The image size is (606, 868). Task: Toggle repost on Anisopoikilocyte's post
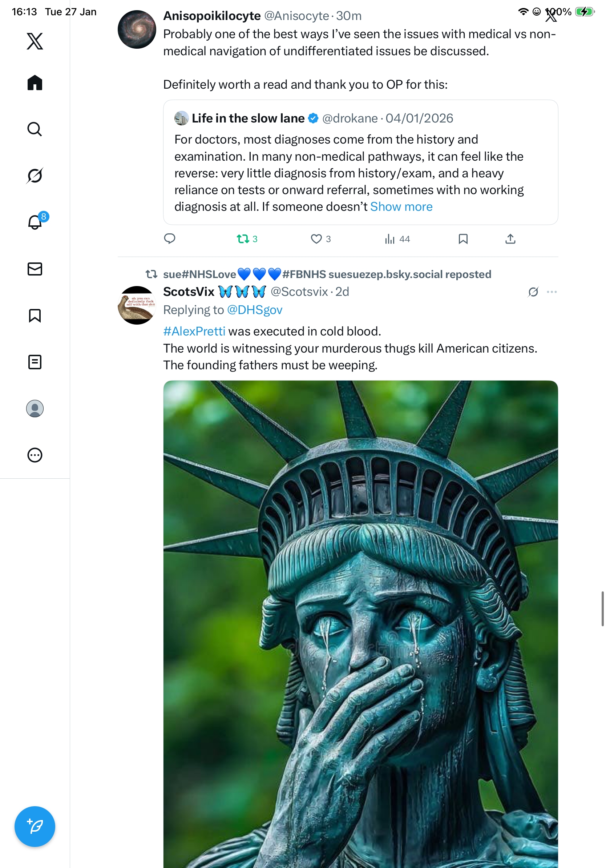(243, 239)
